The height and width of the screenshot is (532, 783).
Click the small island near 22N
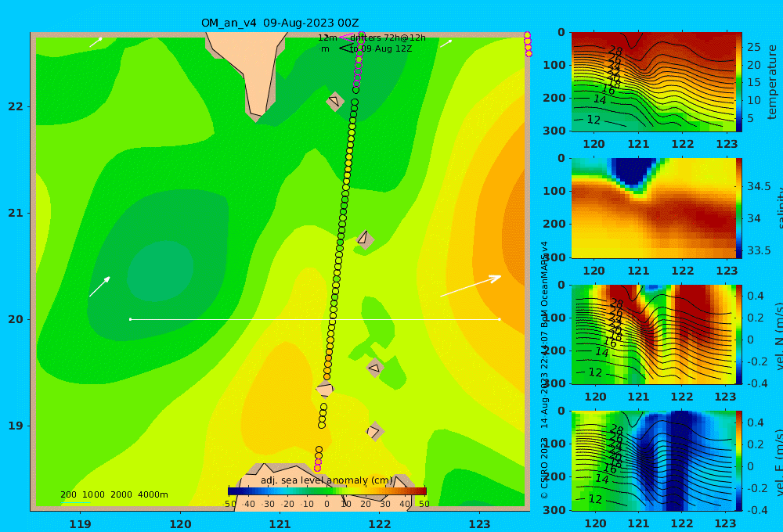pos(335,101)
